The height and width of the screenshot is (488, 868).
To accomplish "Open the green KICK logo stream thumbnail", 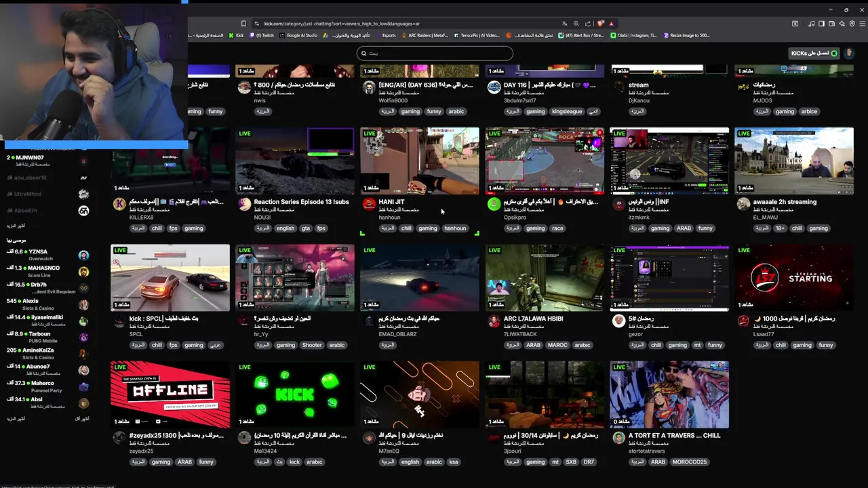I will (x=295, y=394).
